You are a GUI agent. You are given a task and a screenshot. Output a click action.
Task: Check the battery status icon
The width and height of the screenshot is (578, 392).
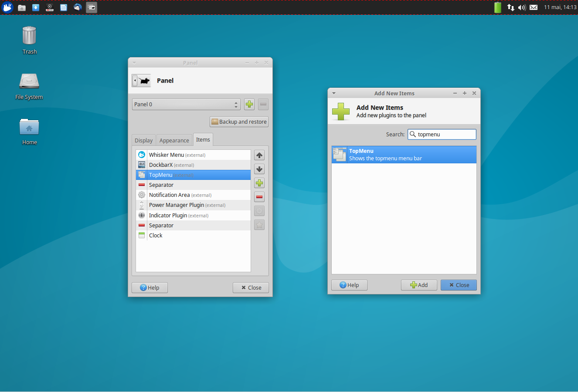click(497, 7)
